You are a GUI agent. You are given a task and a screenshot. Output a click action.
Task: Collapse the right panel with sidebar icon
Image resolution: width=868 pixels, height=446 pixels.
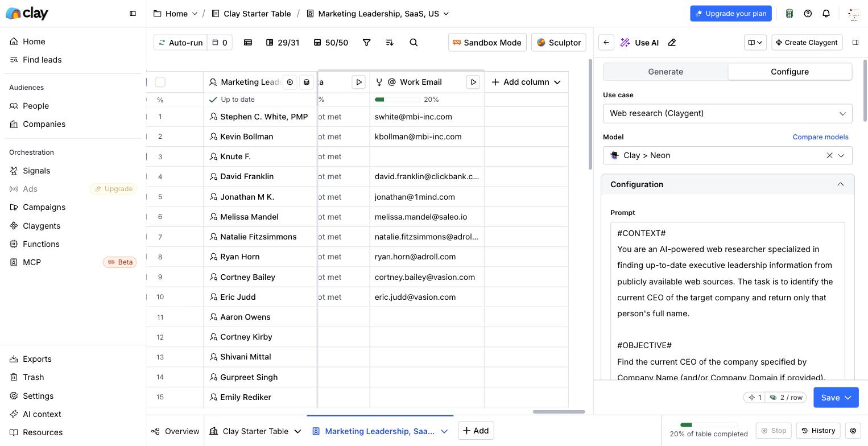point(855,43)
